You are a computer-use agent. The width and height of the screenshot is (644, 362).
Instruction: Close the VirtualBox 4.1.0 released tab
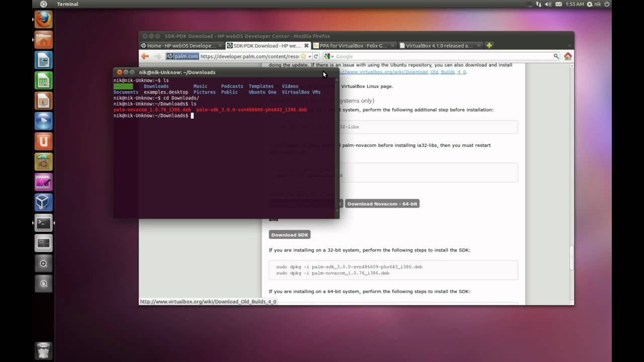point(479,46)
